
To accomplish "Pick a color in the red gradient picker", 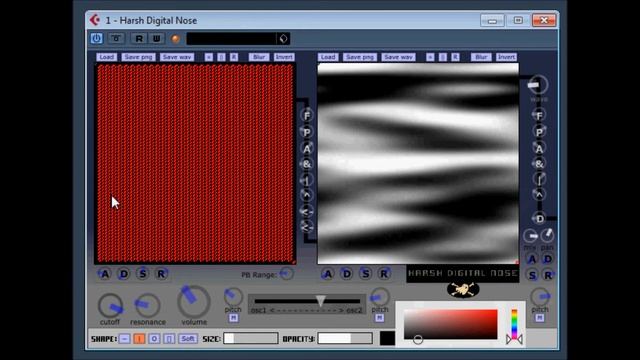I will coord(451,324).
